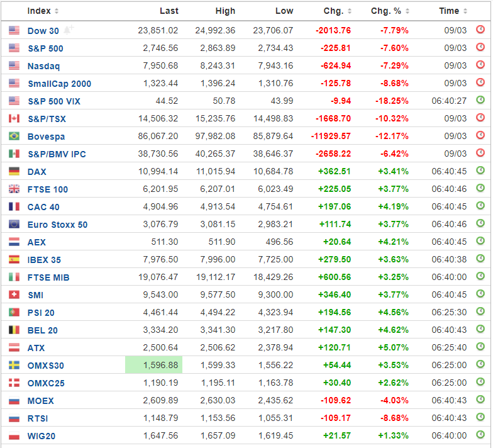Open the OMXC25 index link

[x=46, y=383]
